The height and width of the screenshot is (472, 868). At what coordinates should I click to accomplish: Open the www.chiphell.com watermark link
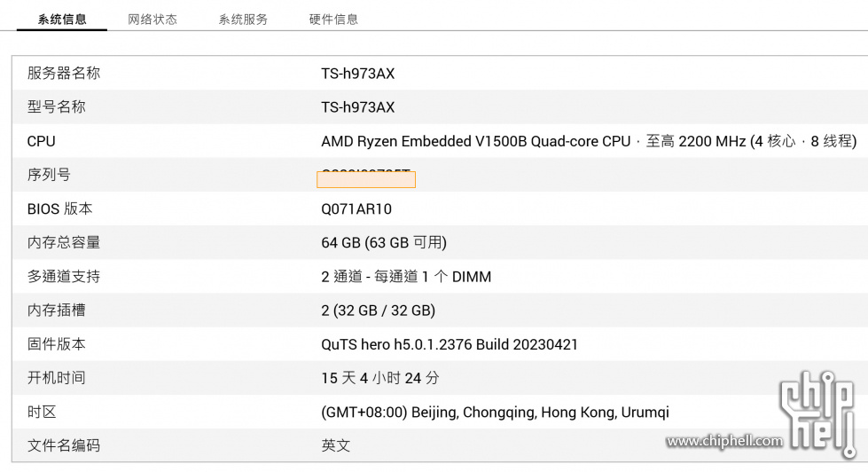coord(724,441)
